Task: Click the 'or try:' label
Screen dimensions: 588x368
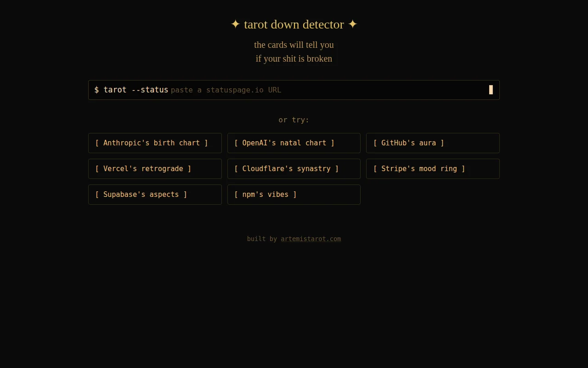Action: tap(294, 120)
